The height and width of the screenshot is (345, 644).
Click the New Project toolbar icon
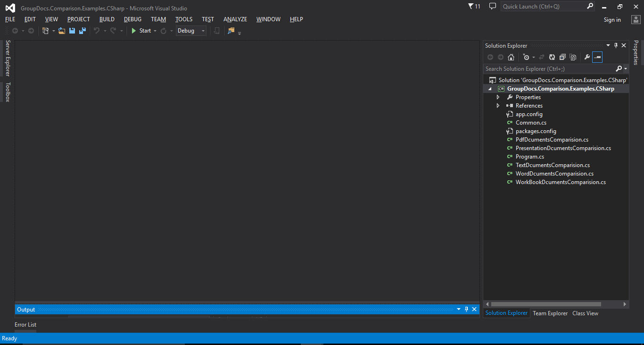[x=46, y=31]
